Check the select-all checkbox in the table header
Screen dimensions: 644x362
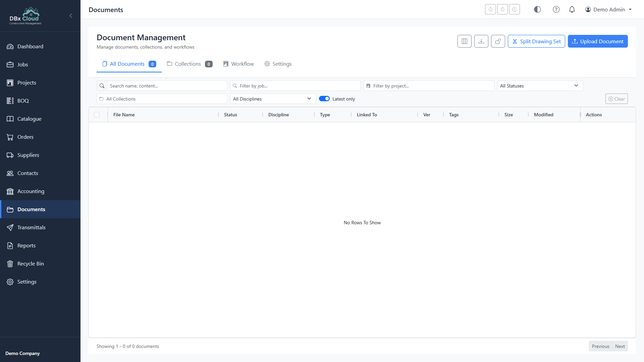coord(97,114)
